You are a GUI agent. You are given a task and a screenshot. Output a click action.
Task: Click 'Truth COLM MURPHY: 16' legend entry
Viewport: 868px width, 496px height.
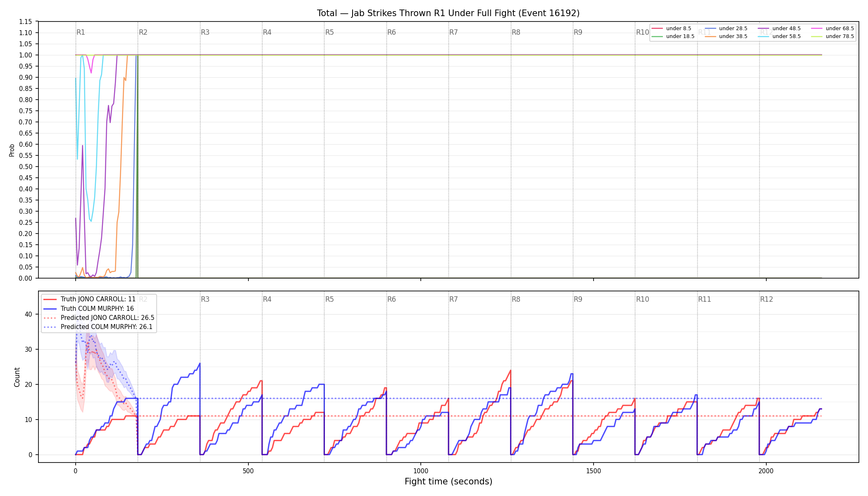pos(97,308)
